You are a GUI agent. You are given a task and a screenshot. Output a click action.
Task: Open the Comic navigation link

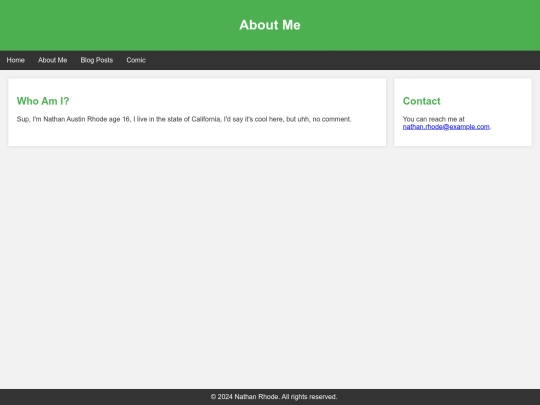[x=136, y=60]
